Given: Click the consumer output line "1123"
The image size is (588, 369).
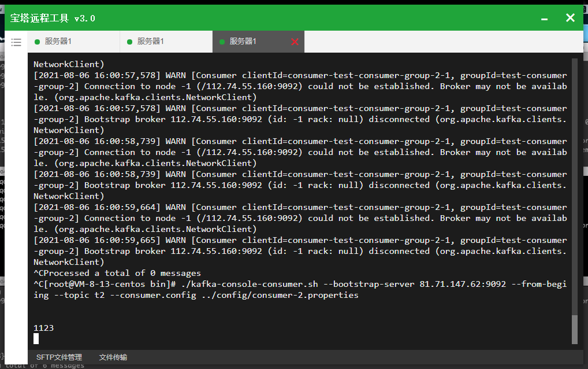Looking at the screenshot, I should click(x=43, y=328).
